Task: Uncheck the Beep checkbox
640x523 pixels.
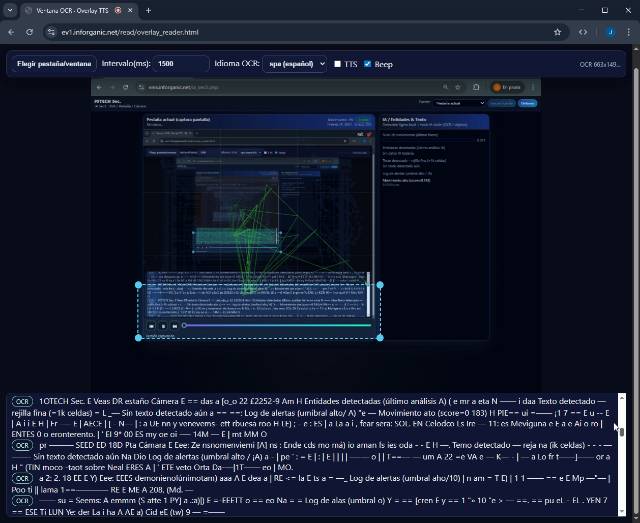Action: point(368,64)
